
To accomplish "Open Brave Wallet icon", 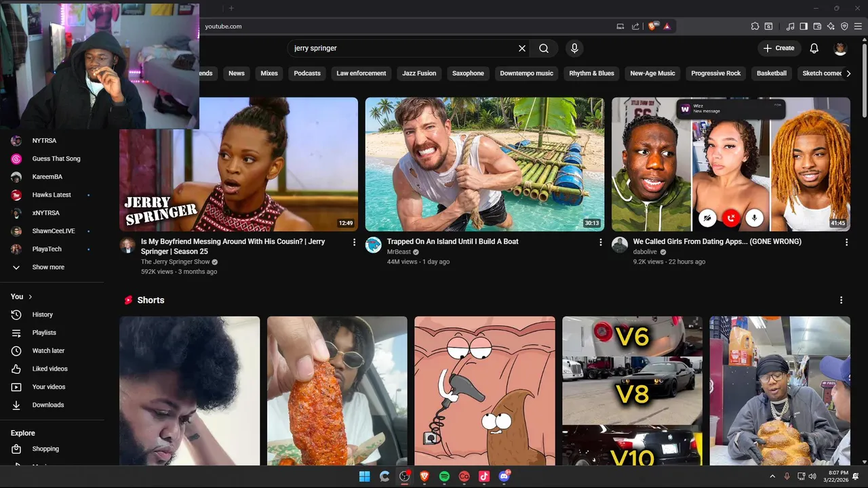I will 817,26.
